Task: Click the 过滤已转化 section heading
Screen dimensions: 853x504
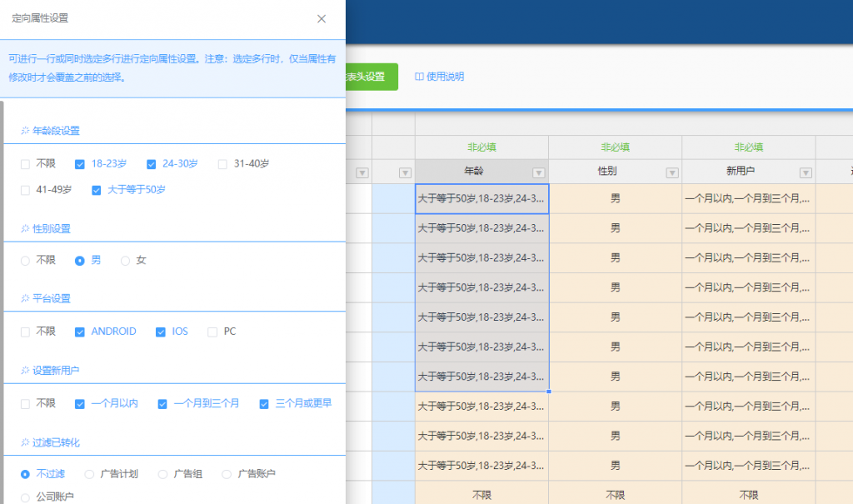Action: [56, 442]
